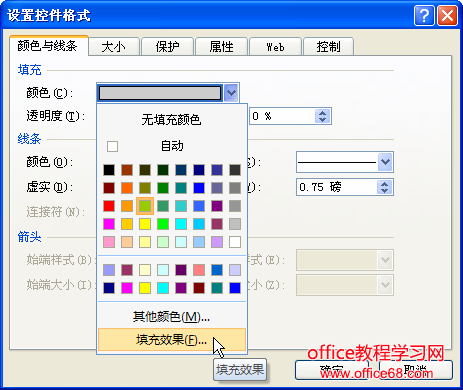The width and height of the screenshot is (463, 390).
Task: Pick the periwinkle swatch in lower section
Action: (109, 270)
